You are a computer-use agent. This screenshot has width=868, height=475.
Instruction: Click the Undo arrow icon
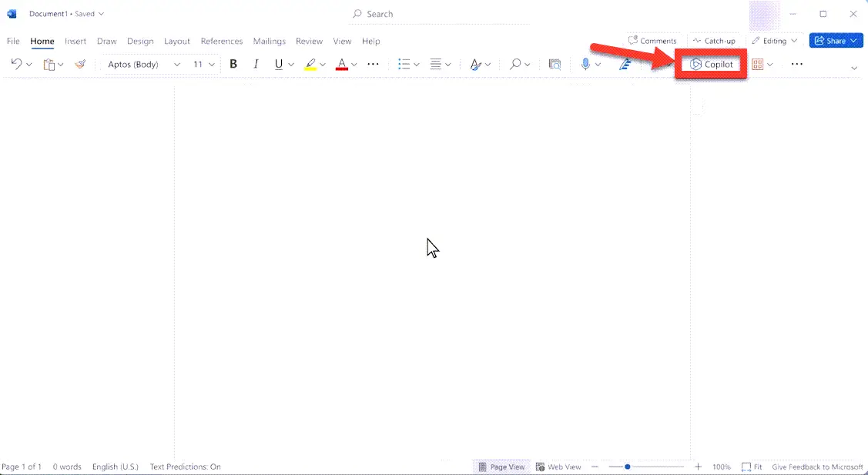(x=16, y=64)
